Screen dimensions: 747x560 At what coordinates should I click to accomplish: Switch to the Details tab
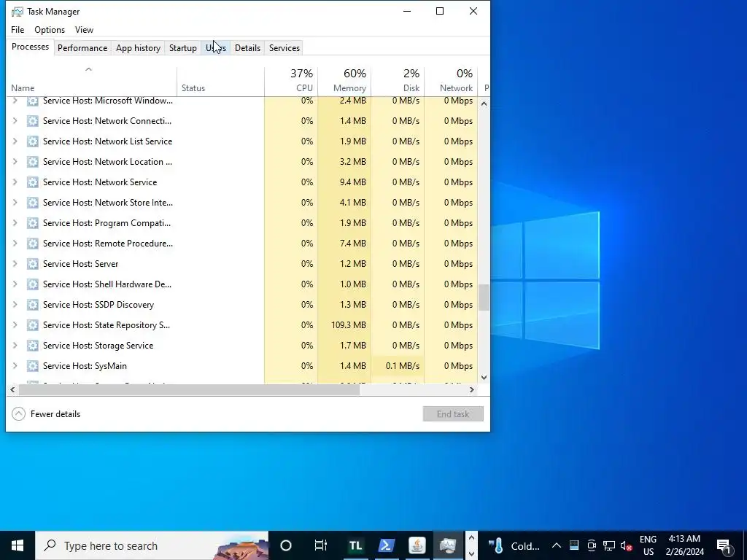[x=248, y=48]
